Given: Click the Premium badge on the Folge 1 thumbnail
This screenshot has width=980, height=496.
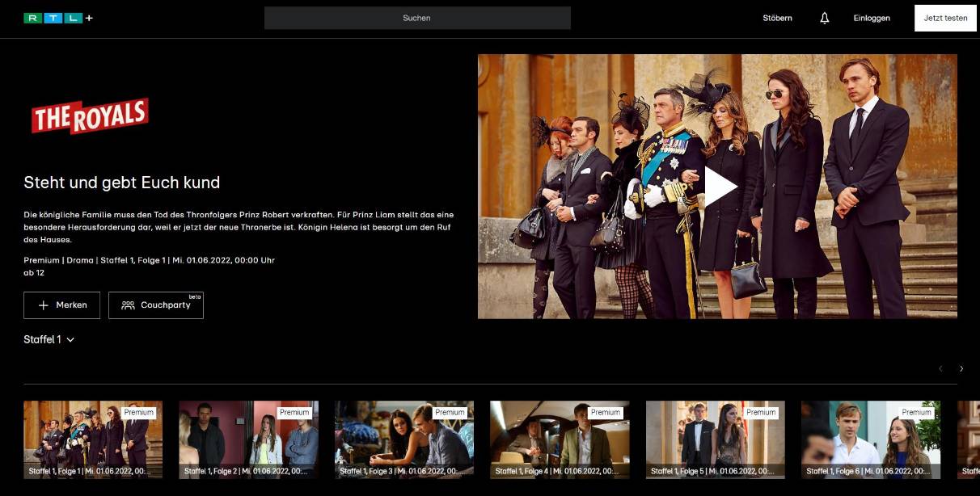Looking at the screenshot, I should [138, 412].
